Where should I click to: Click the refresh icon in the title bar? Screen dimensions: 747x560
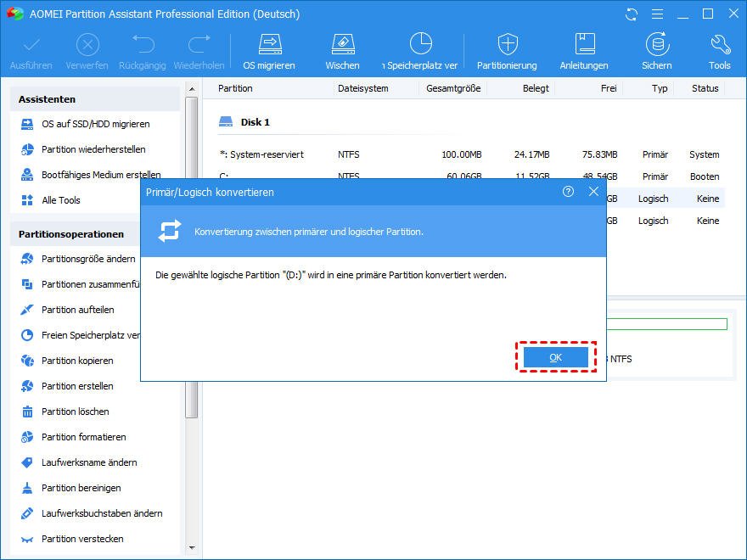[632, 14]
